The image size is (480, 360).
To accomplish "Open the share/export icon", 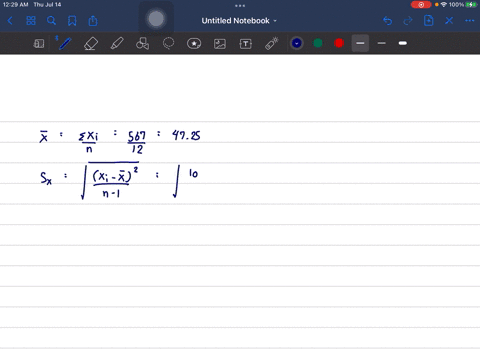I will 93,21.
